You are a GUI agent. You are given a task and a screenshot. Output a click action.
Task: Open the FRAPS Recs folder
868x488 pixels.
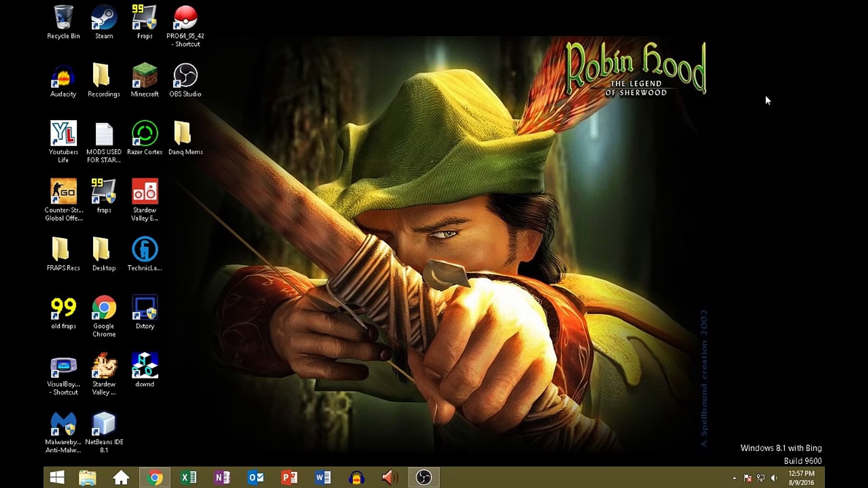(63, 251)
